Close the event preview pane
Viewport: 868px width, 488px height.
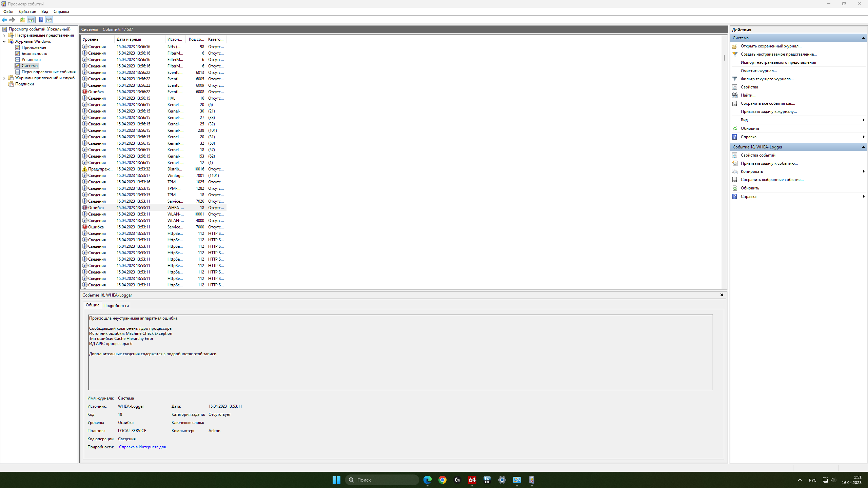click(x=722, y=295)
